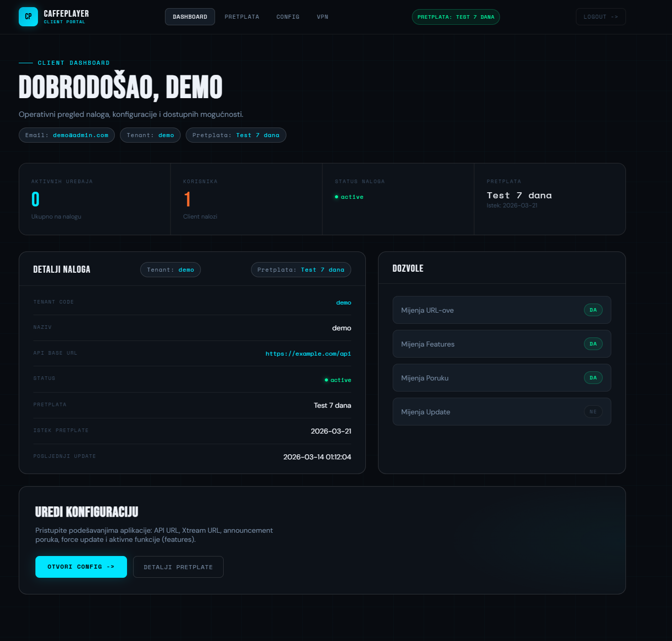Toggle the DA badge for Mijenja URL-ove

coord(593,310)
